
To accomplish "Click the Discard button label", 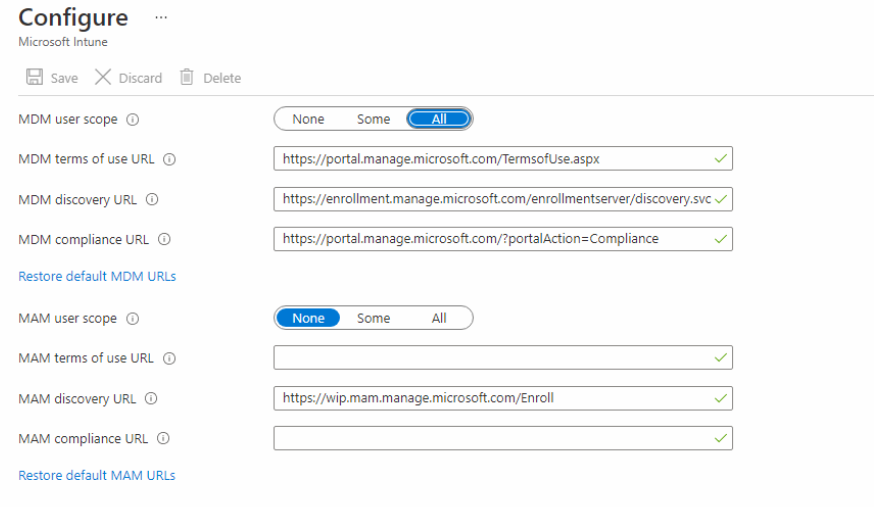I will [x=140, y=78].
